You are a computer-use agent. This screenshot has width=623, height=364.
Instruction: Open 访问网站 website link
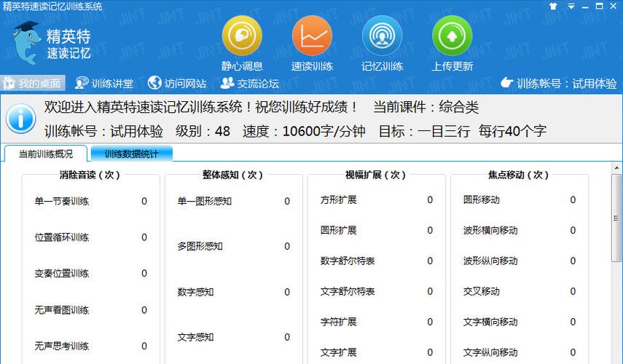177,84
